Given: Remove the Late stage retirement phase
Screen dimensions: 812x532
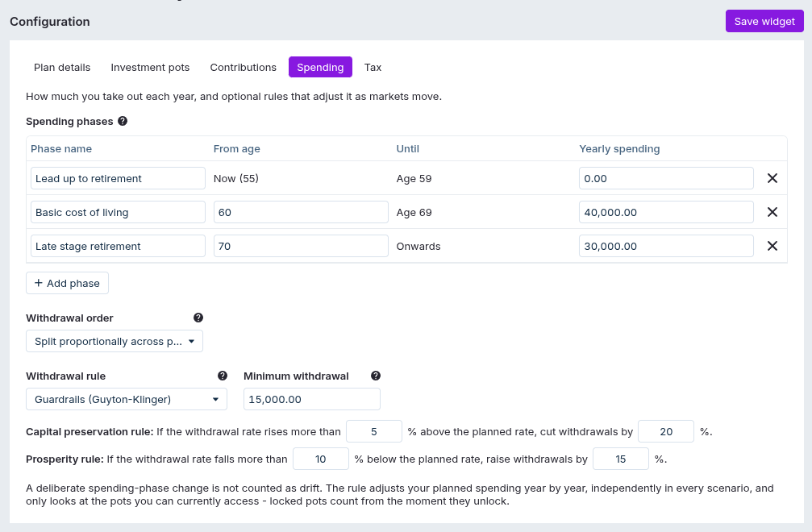Looking at the screenshot, I should (772, 246).
